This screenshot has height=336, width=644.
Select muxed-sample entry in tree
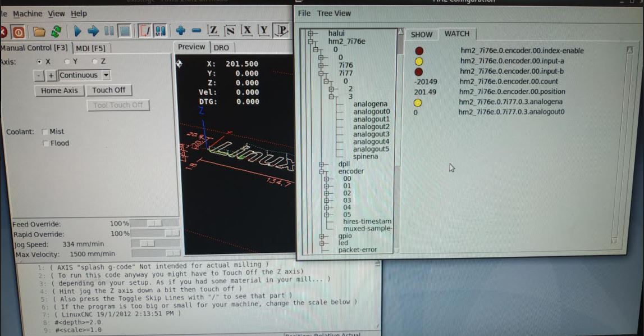point(367,229)
